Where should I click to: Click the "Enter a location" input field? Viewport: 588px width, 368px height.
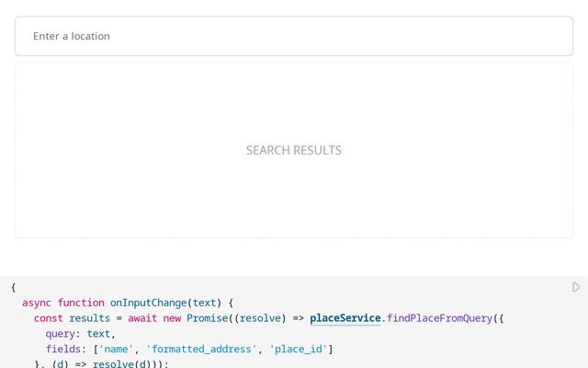294,36
